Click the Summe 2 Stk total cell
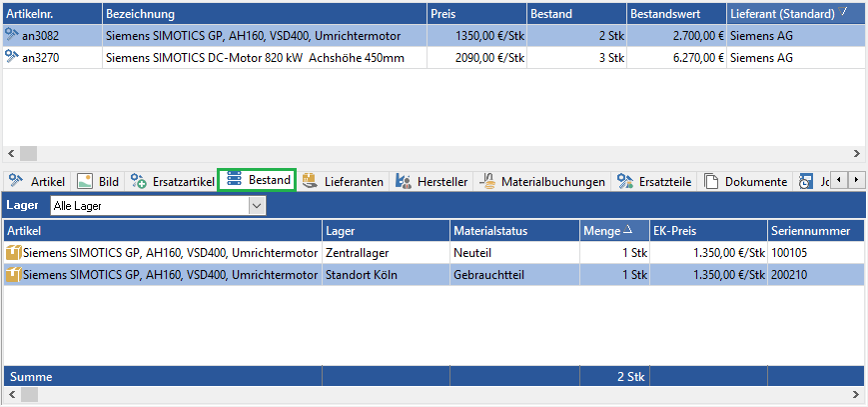The width and height of the screenshot is (868, 407). coord(615,377)
